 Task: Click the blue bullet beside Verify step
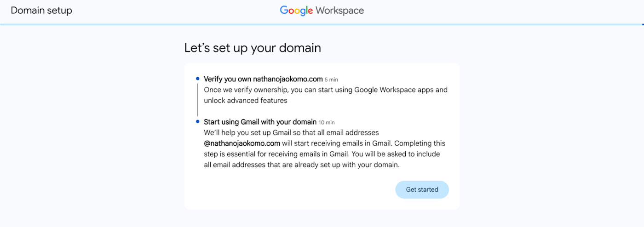(x=197, y=79)
